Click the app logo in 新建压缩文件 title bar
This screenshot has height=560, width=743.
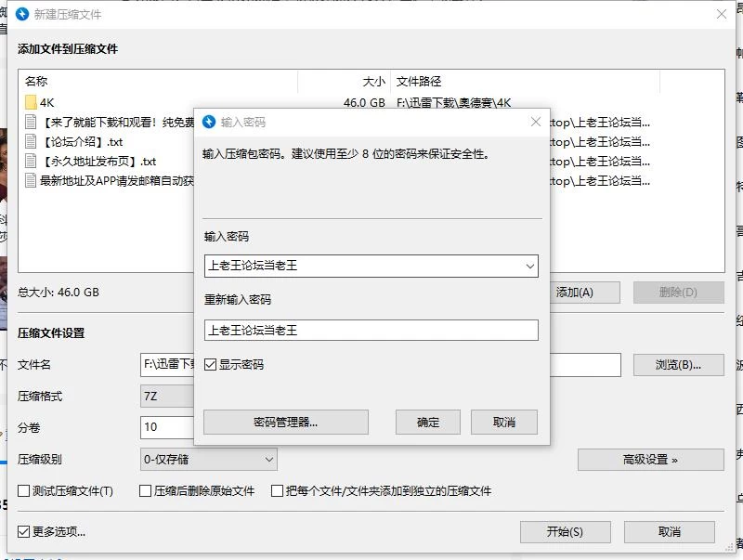22,14
